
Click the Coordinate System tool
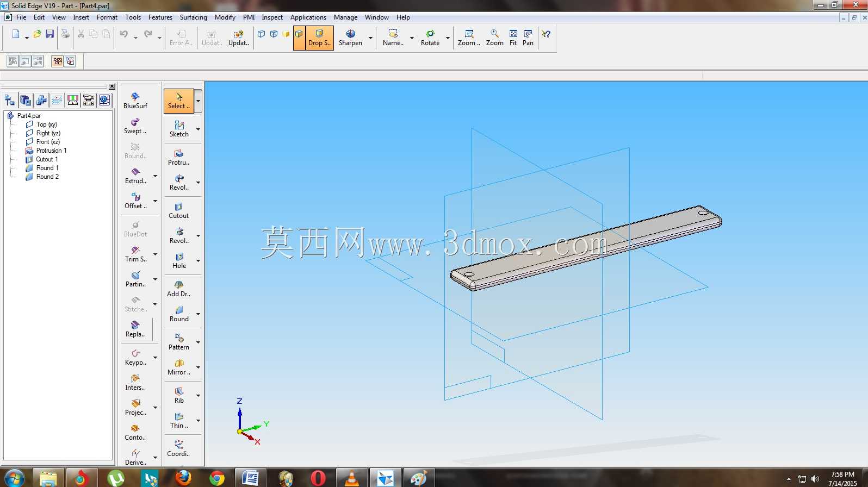click(x=179, y=448)
